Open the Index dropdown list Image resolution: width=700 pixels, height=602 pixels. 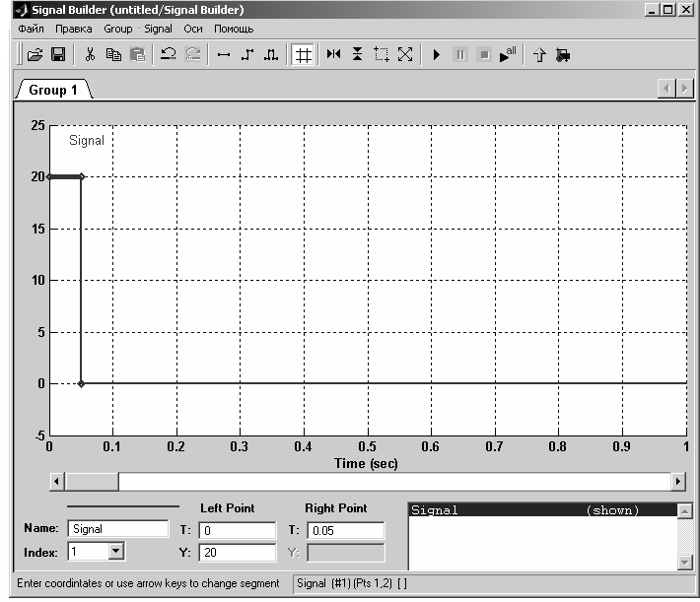[x=115, y=553]
